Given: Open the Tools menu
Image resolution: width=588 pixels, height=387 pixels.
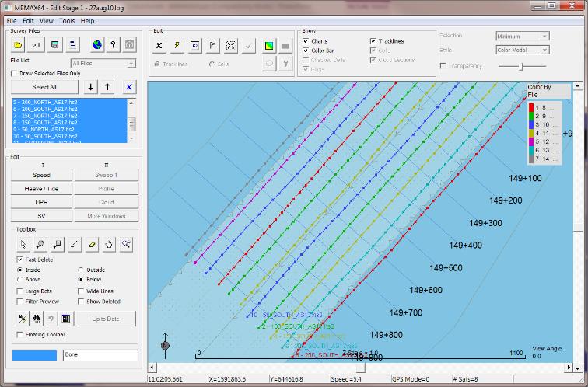Looking at the screenshot, I should tap(67, 21).
